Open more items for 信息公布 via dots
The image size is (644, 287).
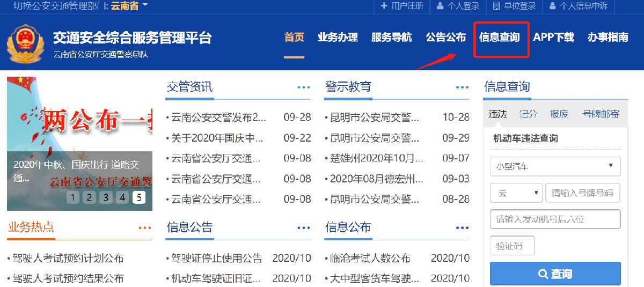[462, 228]
